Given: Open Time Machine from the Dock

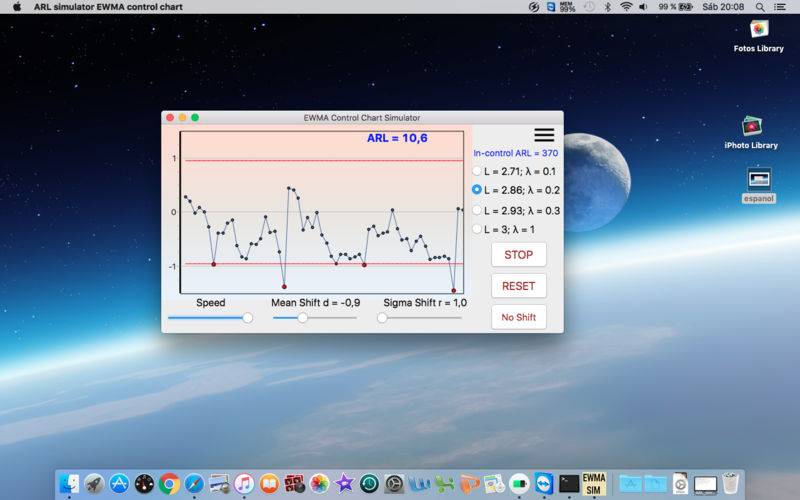Looking at the screenshot, I should click(369, 483).
